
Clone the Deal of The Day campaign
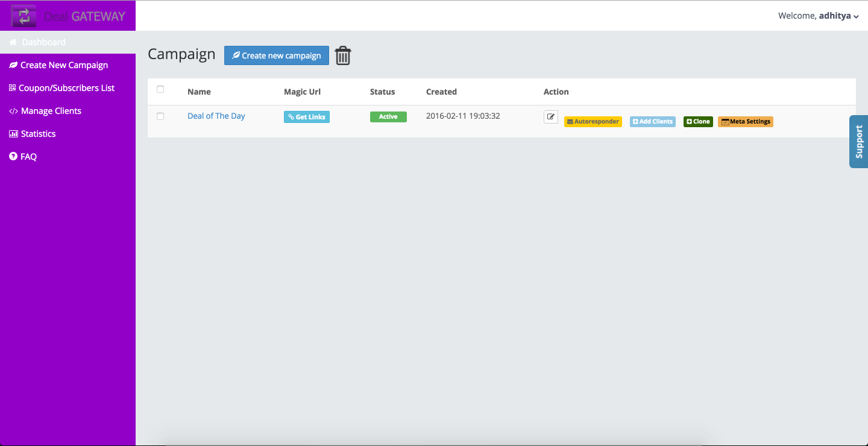point(698,122)
